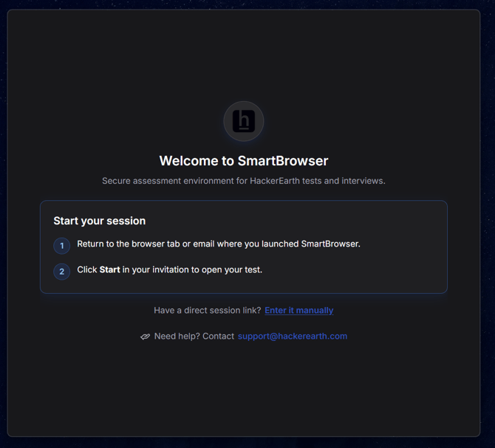Click the handshake help icon
Screen dimensions: 495x448
point(145,337)
